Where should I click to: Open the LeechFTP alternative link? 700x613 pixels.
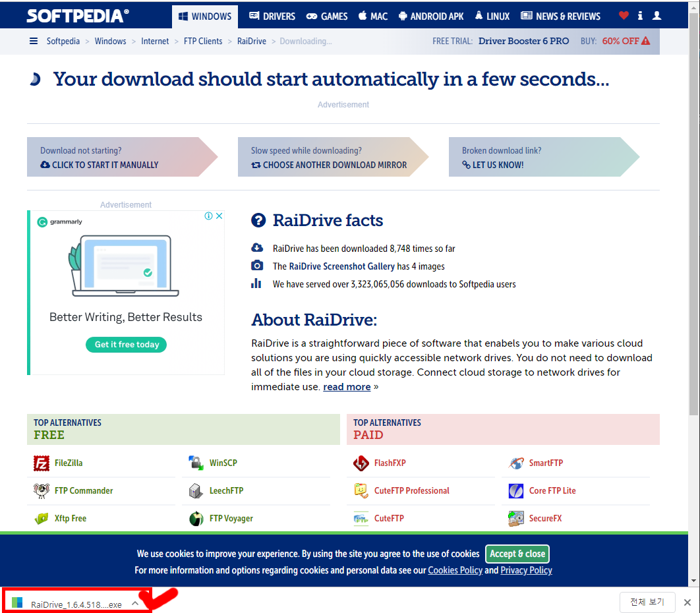(x=226, y=490)
